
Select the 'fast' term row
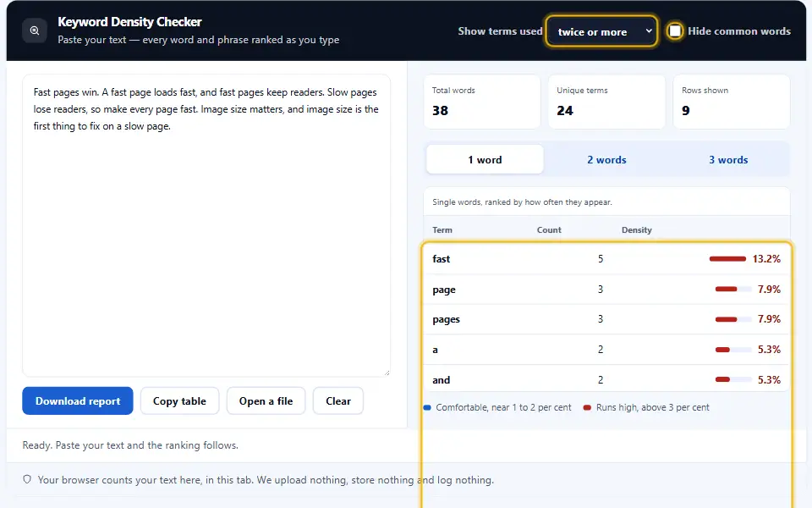pos(606,259)
